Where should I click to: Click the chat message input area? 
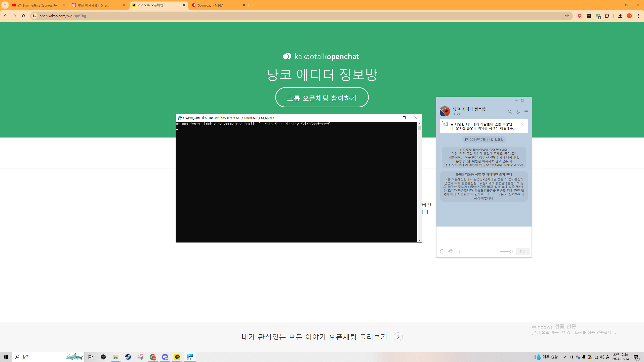point(484,236)
